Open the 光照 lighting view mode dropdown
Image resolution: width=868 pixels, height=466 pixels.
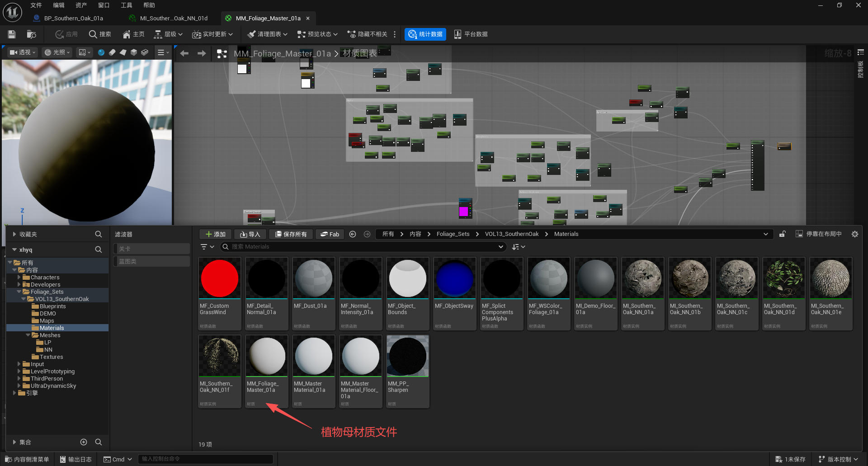[x=57, y=52]
